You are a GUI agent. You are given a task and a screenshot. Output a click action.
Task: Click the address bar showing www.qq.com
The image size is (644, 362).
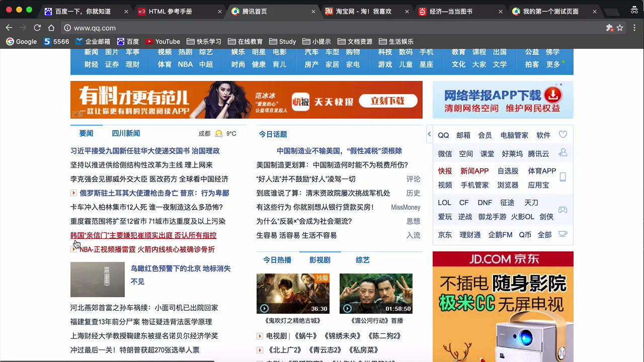332,28
